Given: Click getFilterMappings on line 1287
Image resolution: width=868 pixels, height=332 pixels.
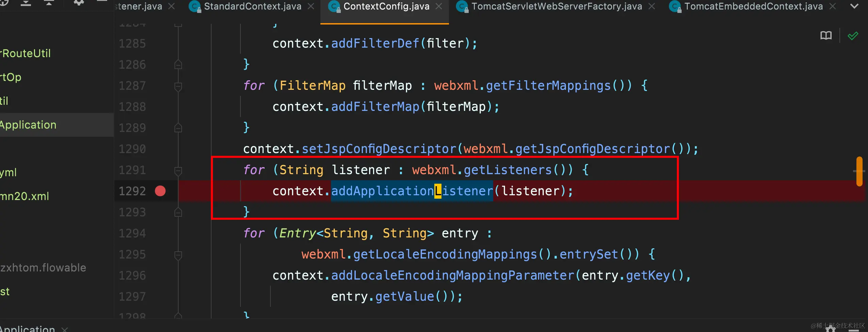Looking at the screenshot, I should coord(548,85).
